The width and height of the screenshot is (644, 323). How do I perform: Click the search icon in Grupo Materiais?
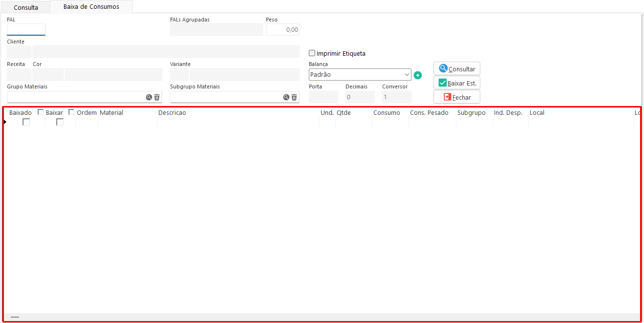point(149,97)
